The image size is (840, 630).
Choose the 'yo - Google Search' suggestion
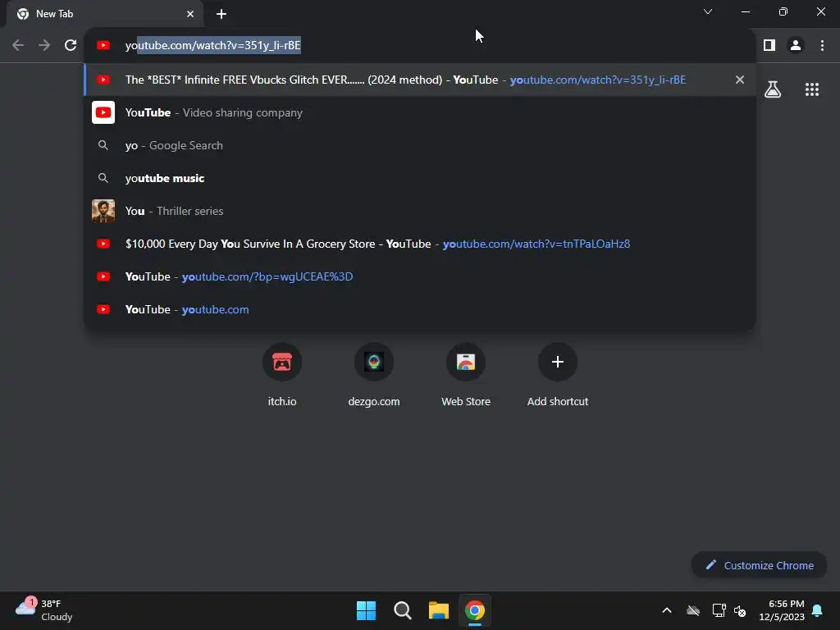click(x=420, y=145)
